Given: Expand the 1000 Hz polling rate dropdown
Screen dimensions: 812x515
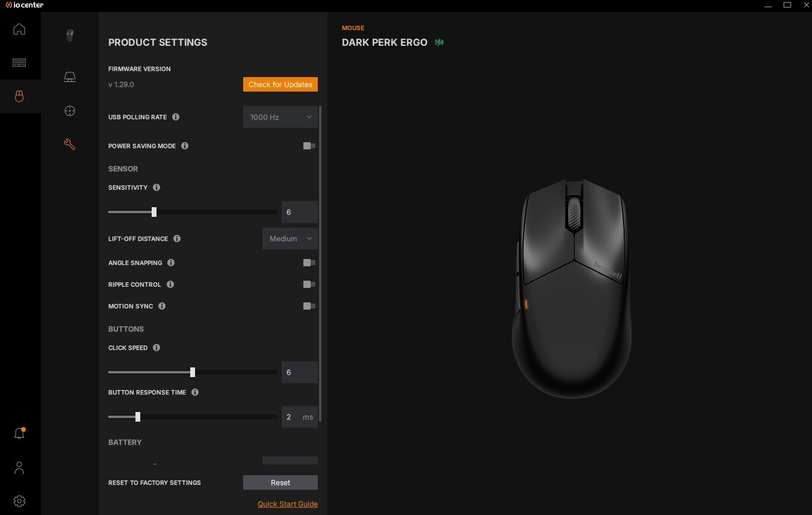Looking at the screenshot, I should pyautogui.click(x=280, y=117).
